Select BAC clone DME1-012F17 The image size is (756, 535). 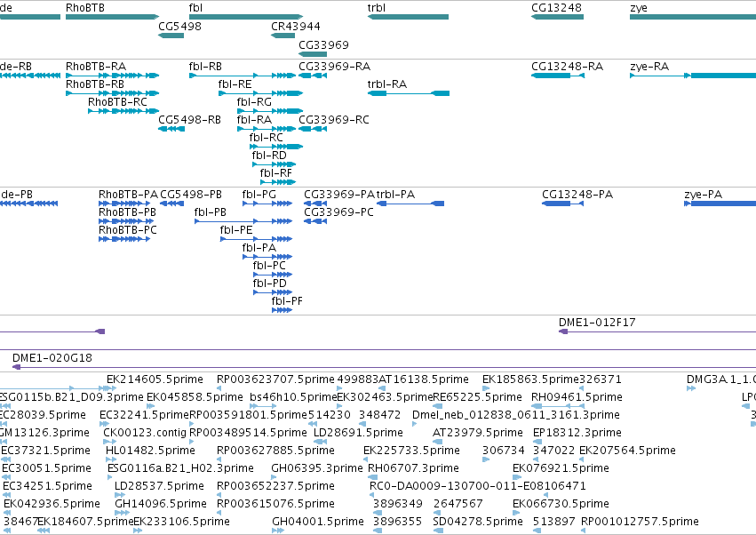click(x=657, y=331)
